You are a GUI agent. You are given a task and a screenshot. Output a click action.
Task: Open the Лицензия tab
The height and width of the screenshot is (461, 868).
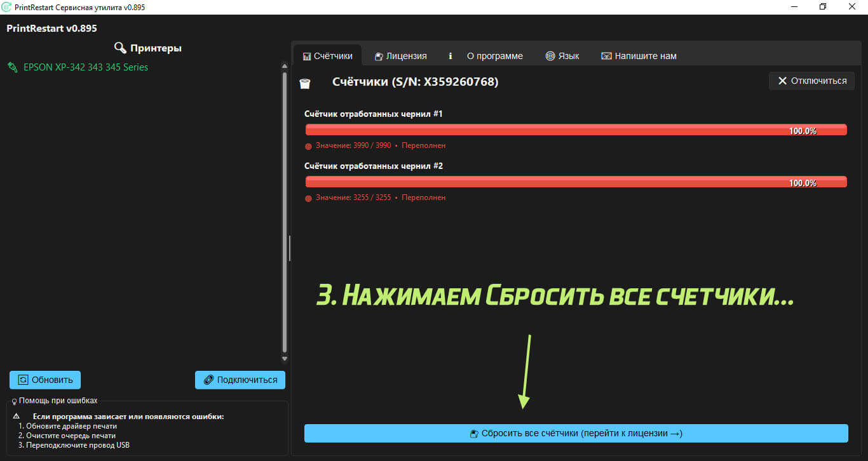click(400, 56)
